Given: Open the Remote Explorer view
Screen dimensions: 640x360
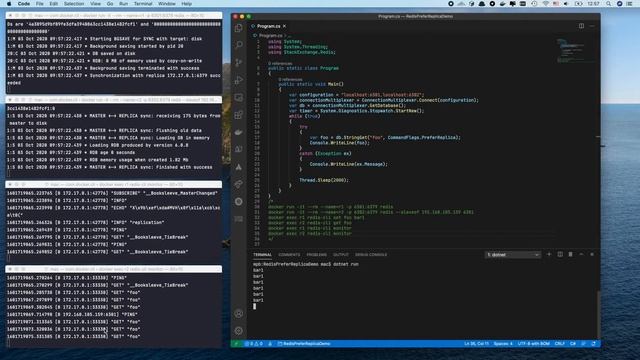Looking at the screenshot, I should point(239,97).
